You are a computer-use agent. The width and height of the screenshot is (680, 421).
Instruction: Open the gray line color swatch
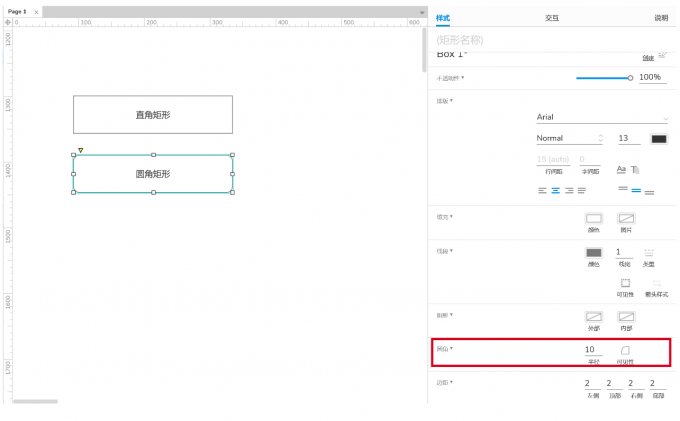594,252
